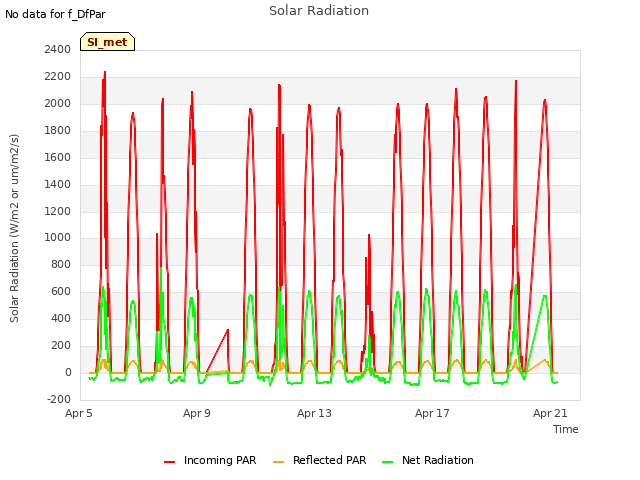
Task: Click the Apr 13 x-axis label
Action: point(314,413)
